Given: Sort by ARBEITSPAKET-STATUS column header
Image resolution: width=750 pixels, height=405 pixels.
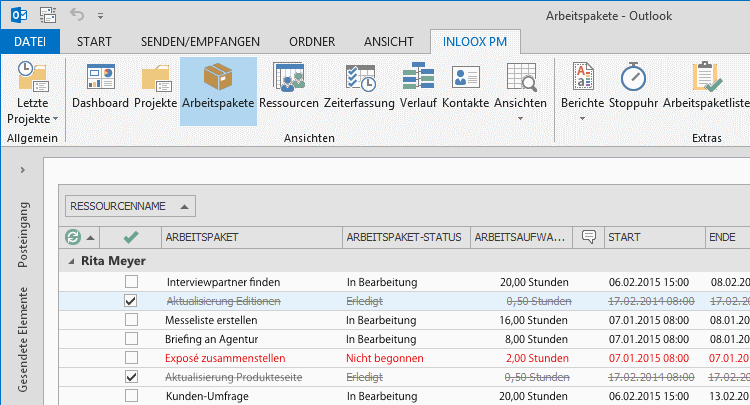Looking at the screenshot, I should pos(406,237).
